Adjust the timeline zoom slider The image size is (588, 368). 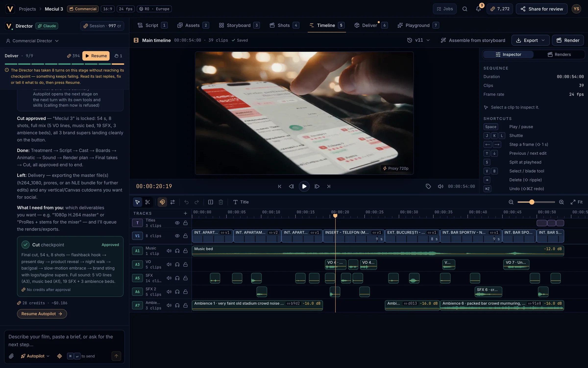[536, 202]
